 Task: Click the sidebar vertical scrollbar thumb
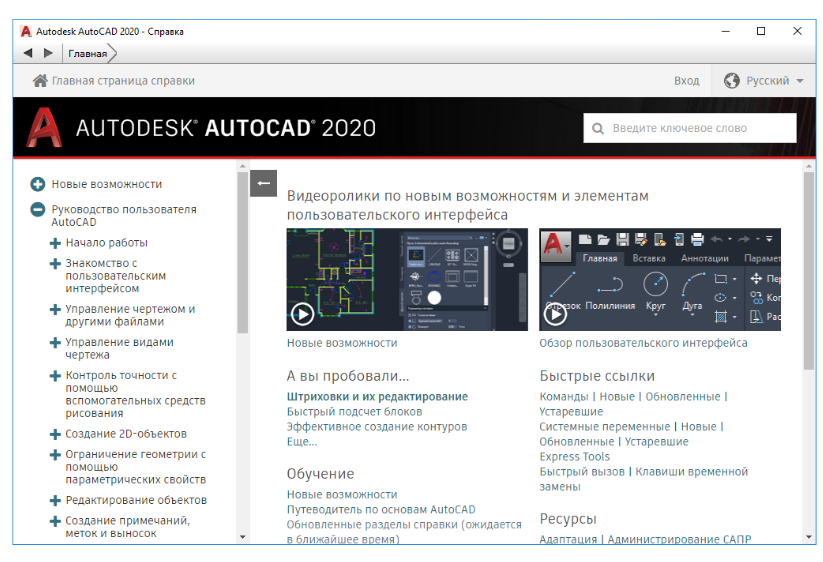tap(242, 253)
